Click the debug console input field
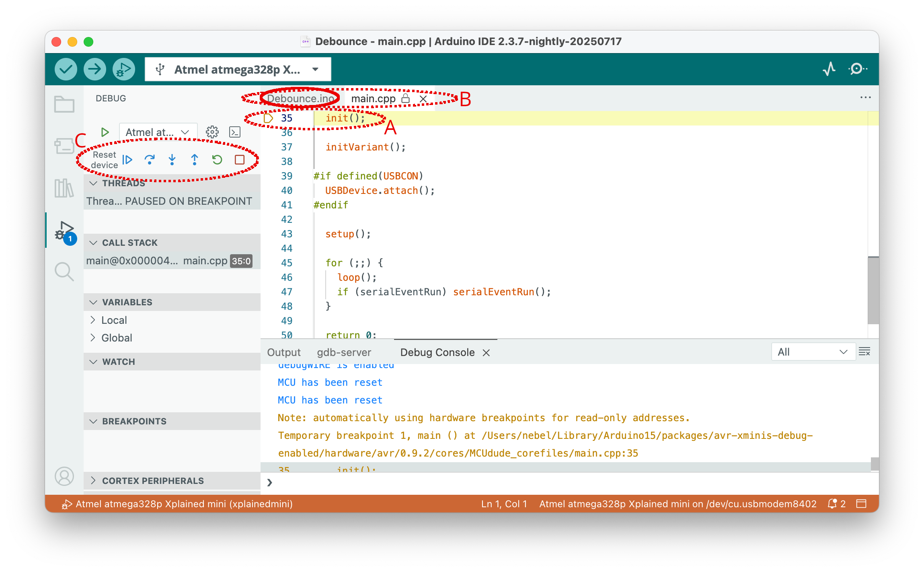This screenshot has width=924, height=572. point(563,482)
